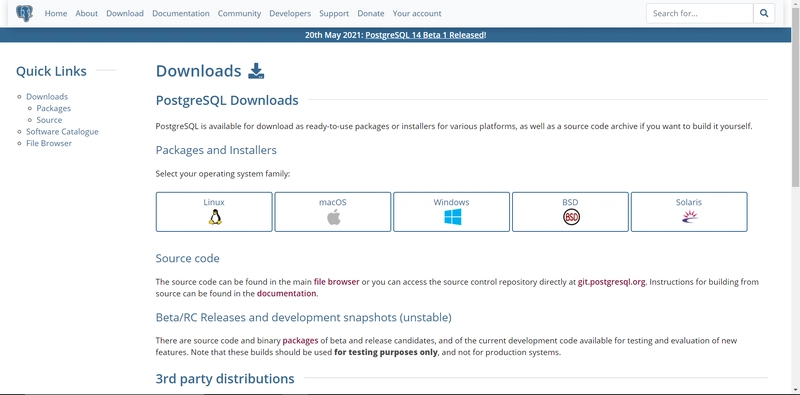This screenshot has width=800, height=395.
Task: Click the 'PostgreSQL Downloads' heading
Action: point(227,100)
